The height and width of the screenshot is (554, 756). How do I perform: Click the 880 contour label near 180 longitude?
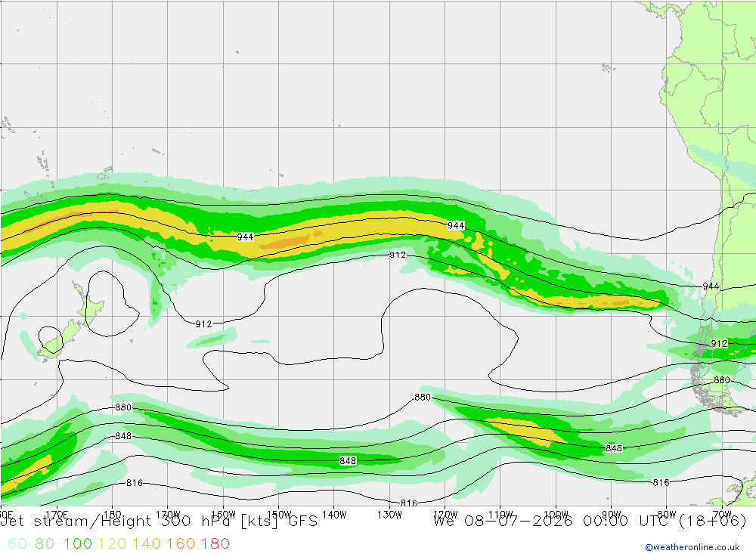coord(123,407)
